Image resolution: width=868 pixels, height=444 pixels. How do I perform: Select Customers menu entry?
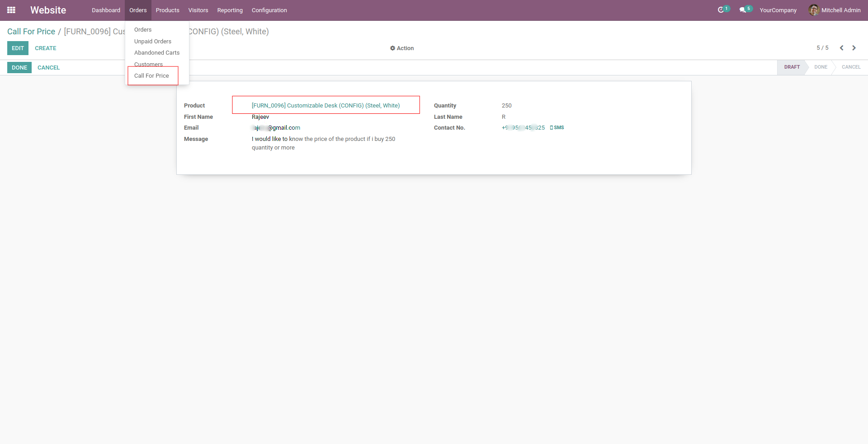[157, 64]
